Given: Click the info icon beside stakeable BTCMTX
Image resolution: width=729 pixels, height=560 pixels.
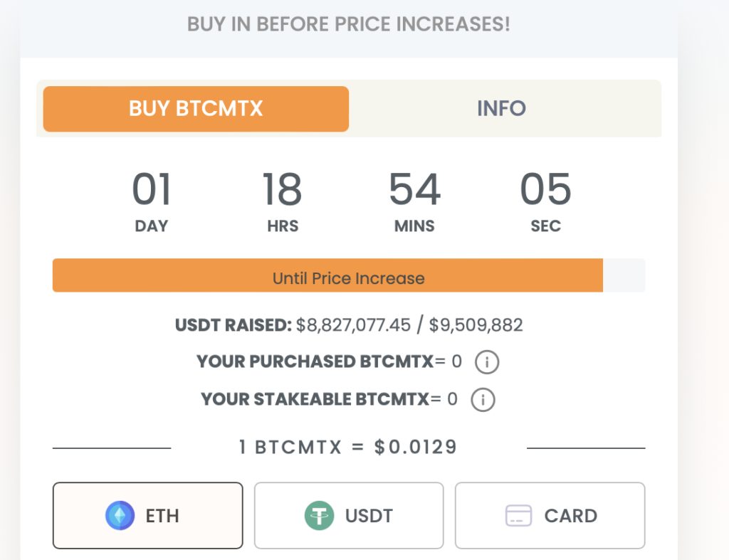Looking at the screenshot, I should pos(483,400).
